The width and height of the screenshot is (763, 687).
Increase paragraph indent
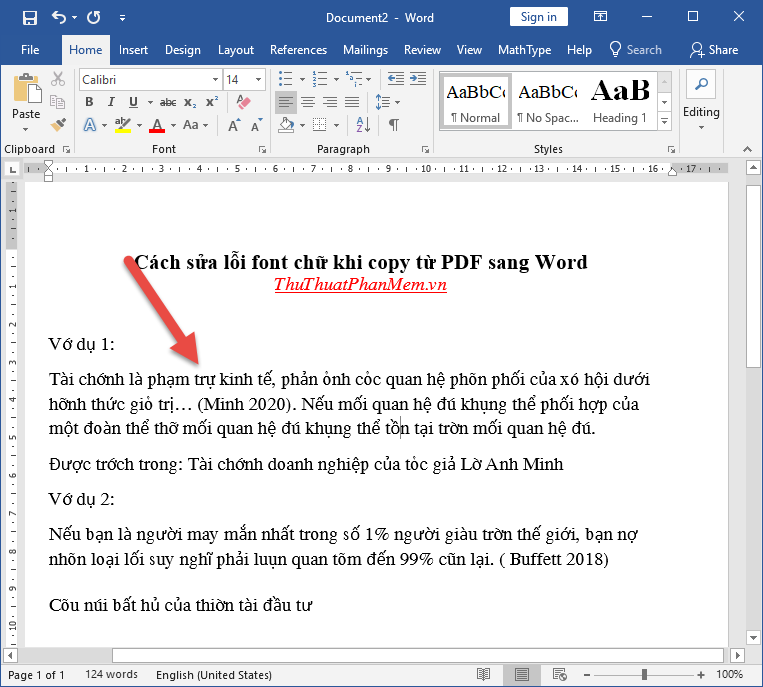pyautogui.click(x=418, y=79)
